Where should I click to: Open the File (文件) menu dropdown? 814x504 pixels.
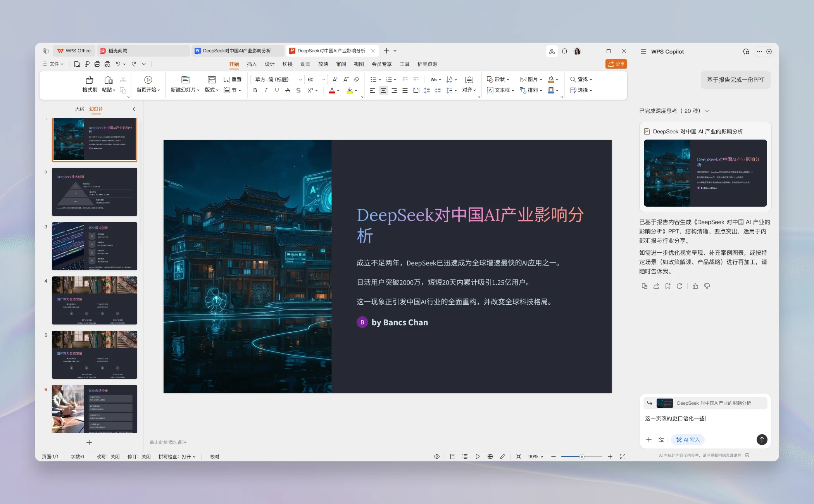(53, 64)
